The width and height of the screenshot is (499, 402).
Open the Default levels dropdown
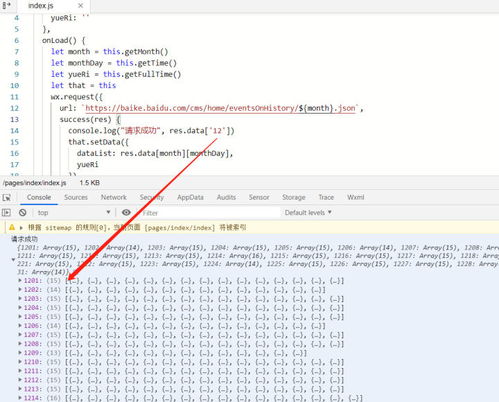tap(308, 212)
